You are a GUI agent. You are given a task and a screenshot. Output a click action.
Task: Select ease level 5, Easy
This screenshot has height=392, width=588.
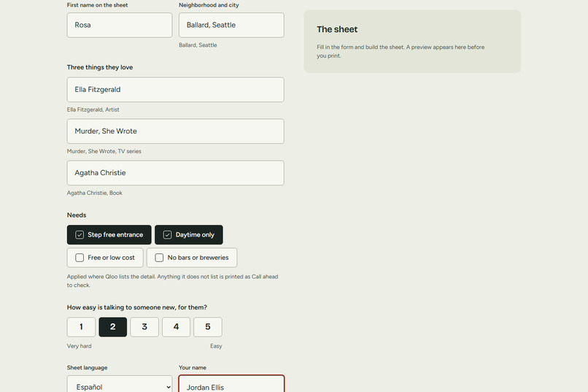pyautogui.click(x=208, y=327)
